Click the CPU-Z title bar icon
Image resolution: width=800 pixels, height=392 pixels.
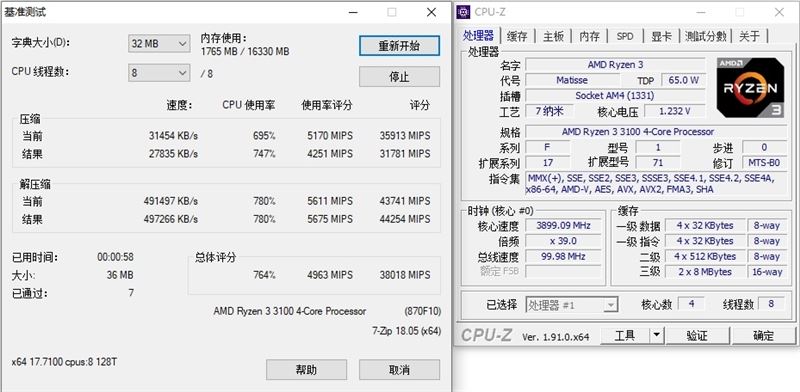coord(463,12)
